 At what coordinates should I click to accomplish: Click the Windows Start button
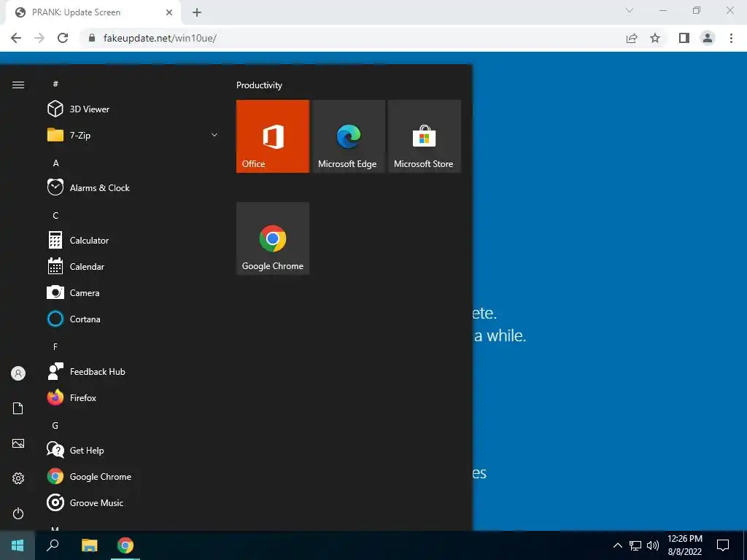pyautogui.click(x=18, y=545)
